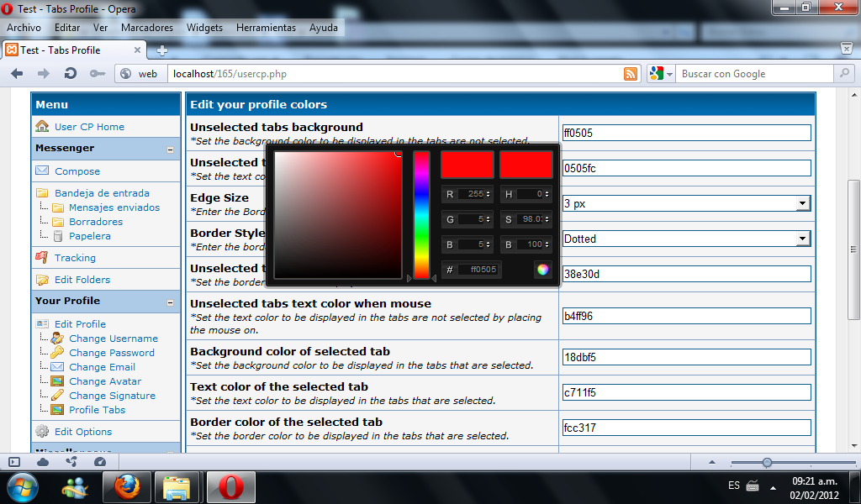Expand the Border Style dropdown showing Dotted
This screenshot has width=861, height=504.
tap(803, 239)
